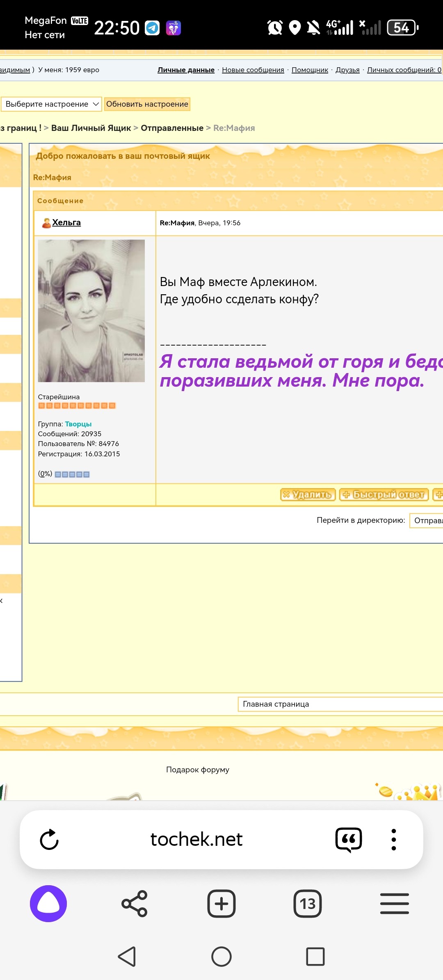Tap the purple Smule notification icon

(174, 28)
